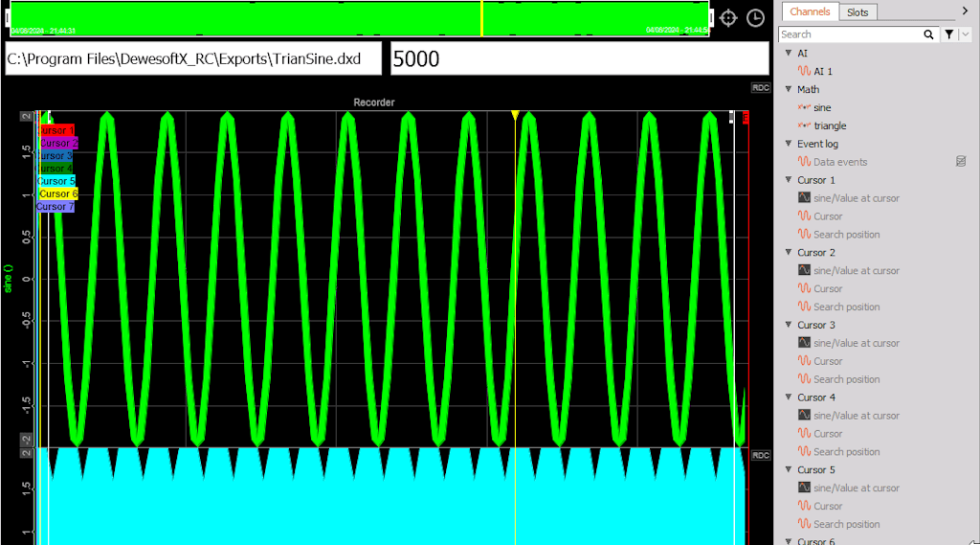Collapse the Cursor 2 group
980x545 pixels.
click(x=789, y=252)
